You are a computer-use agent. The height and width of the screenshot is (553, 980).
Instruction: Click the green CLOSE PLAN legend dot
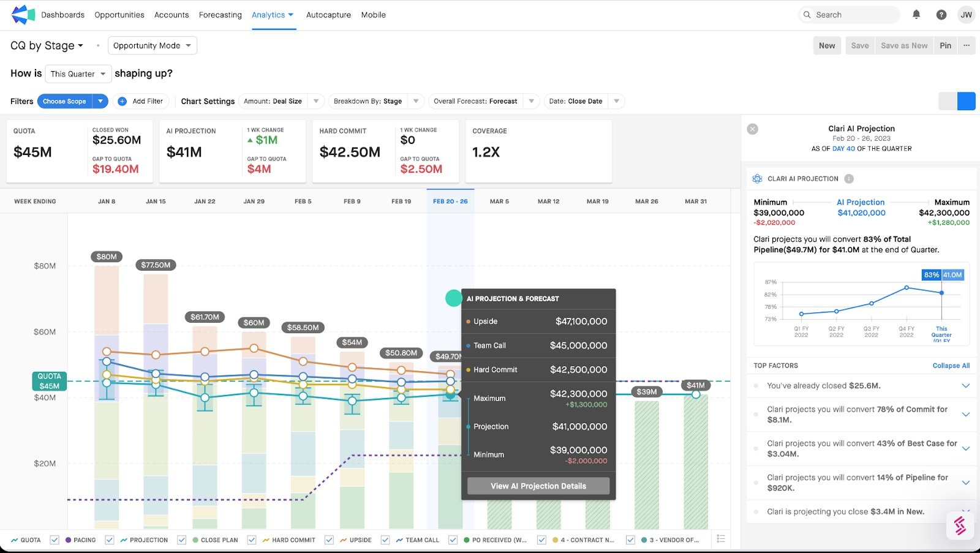tap(195, 540)
